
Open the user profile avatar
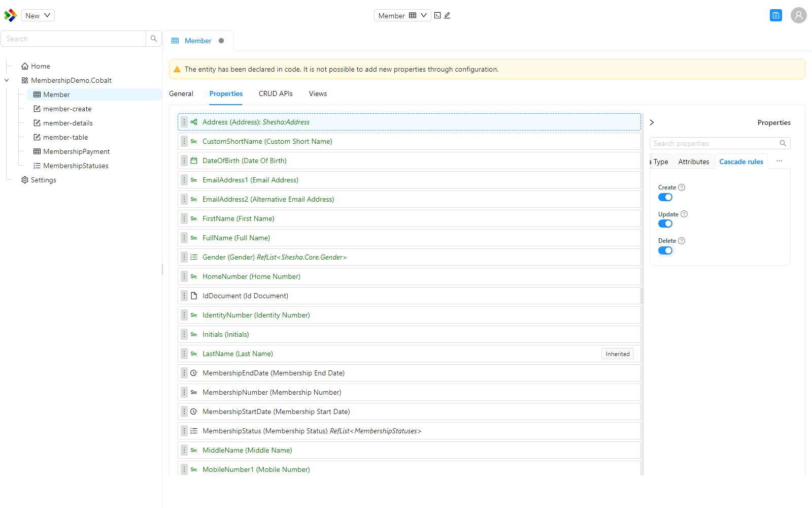pos(798,15)
